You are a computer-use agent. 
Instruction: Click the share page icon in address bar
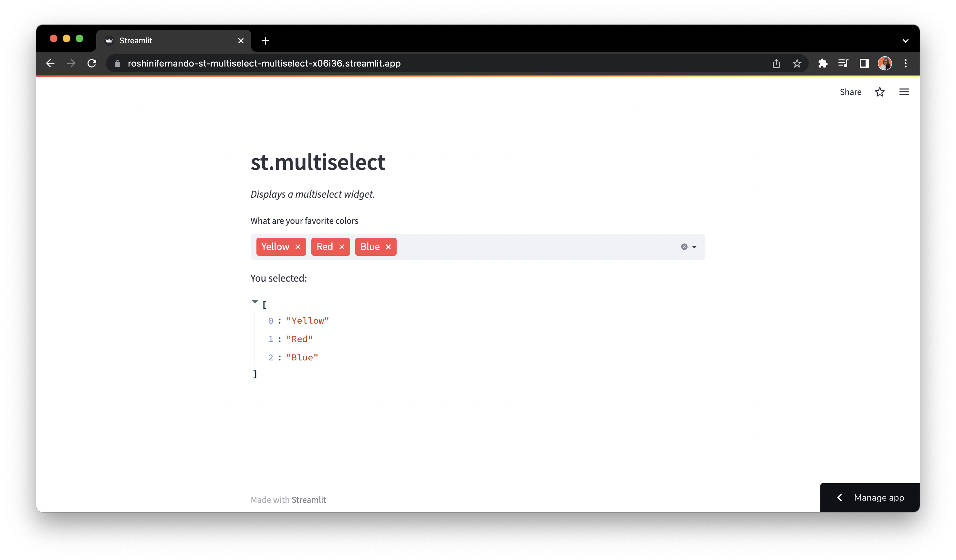coord(776,63)
